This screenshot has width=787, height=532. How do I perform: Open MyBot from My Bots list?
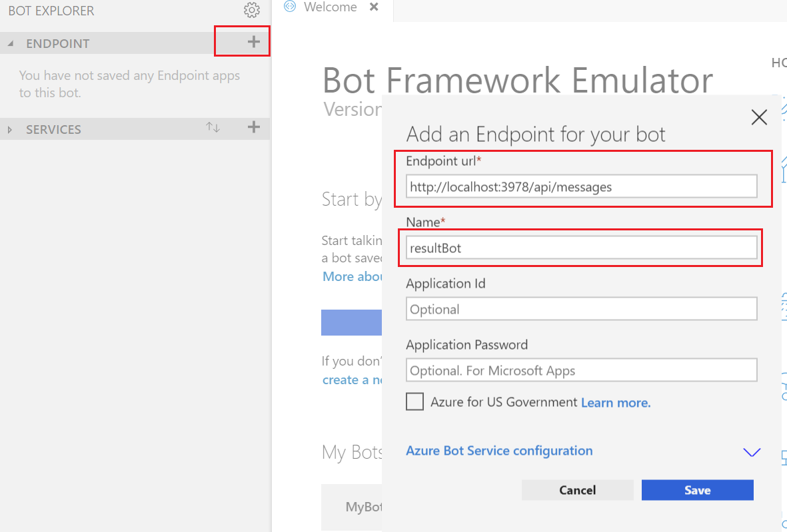(x=351, y=507)
